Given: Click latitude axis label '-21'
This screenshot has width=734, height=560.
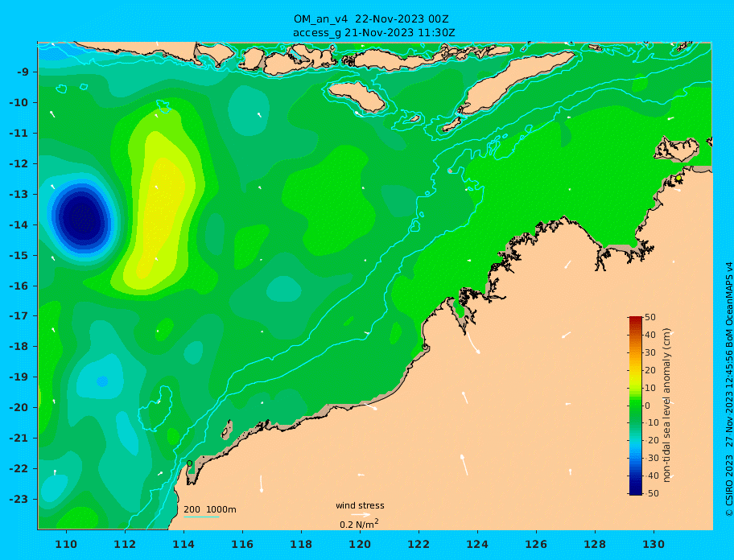Looking at the screenshot, I should (x=19, y=438).
